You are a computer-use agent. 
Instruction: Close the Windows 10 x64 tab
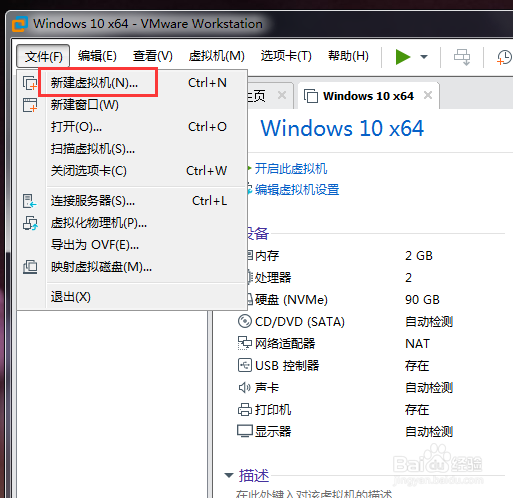[428, 95]
